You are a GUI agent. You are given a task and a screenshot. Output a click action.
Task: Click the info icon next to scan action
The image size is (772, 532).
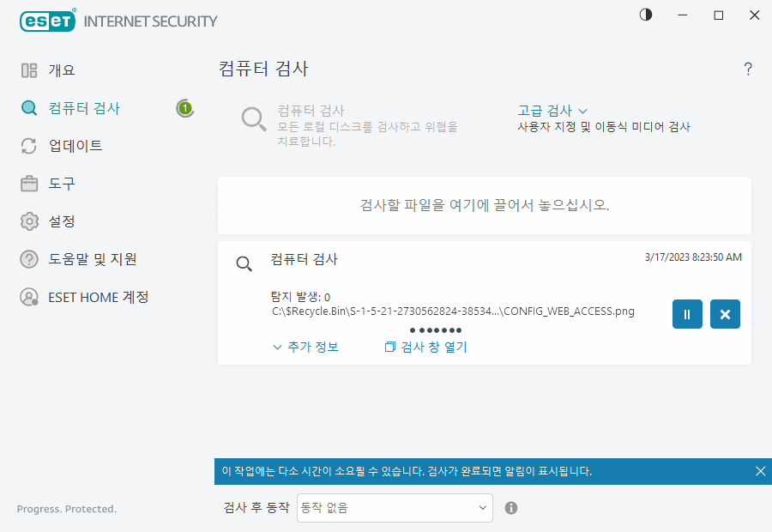510,508
